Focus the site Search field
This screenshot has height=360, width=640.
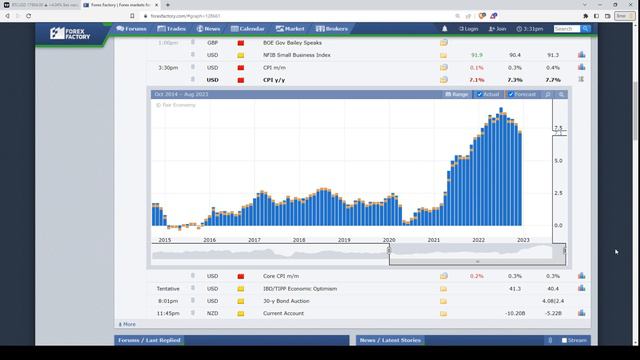[567, 29]
